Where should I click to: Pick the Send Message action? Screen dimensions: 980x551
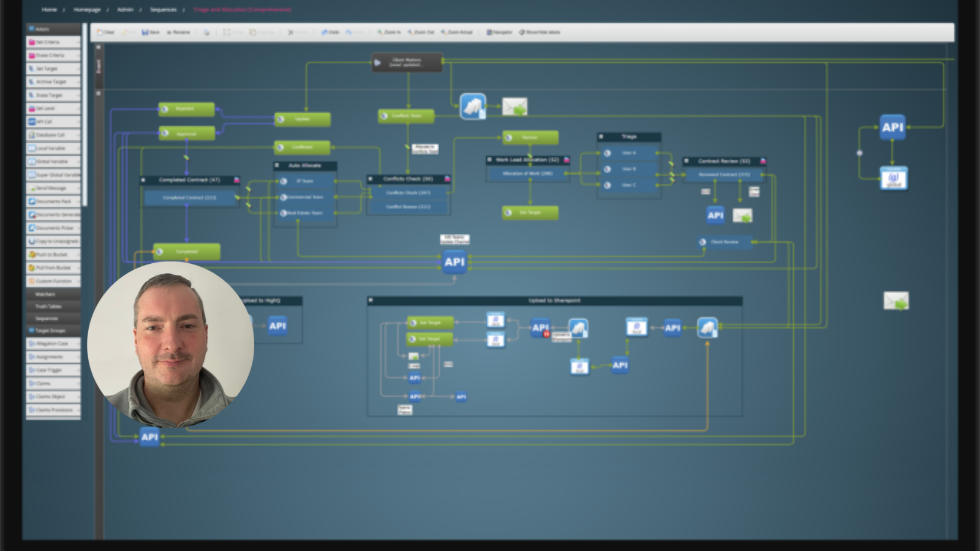pos(53,189)
